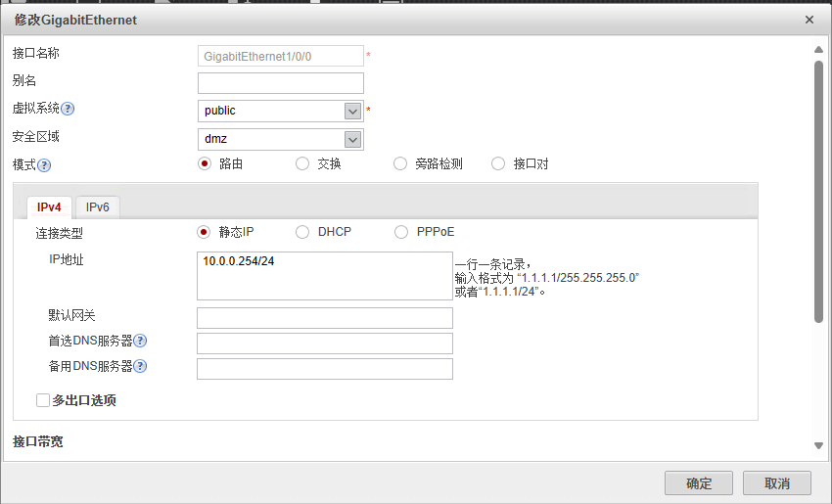Click the 安全区域 label
This screenshot has width=832, height=504.
35,136
